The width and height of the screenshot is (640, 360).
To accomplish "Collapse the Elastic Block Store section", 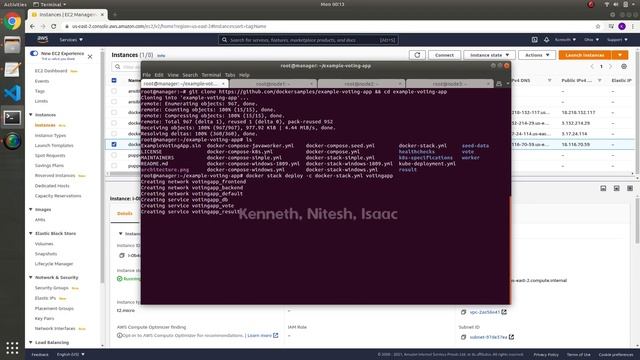I will point(31,233).
